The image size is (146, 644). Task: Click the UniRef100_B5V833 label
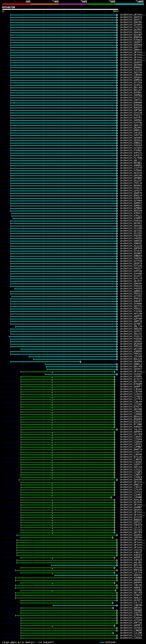pyautogui.click(x=131, y=417)
